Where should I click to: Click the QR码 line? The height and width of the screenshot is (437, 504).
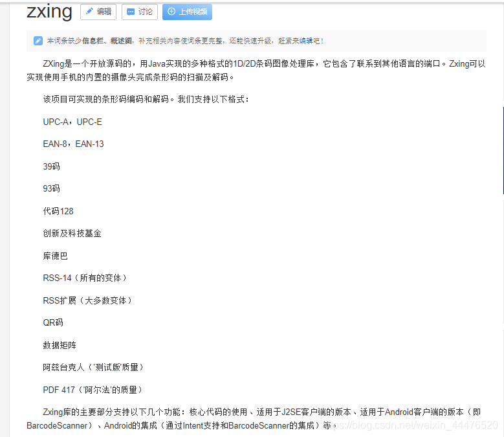point(53,322)
